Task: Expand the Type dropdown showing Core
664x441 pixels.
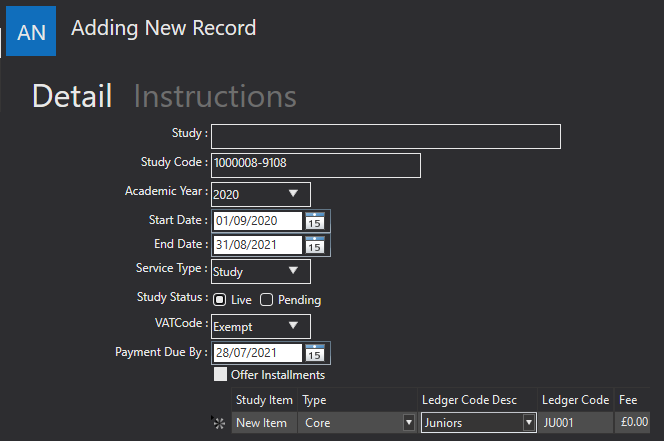Action: point(409,422)
